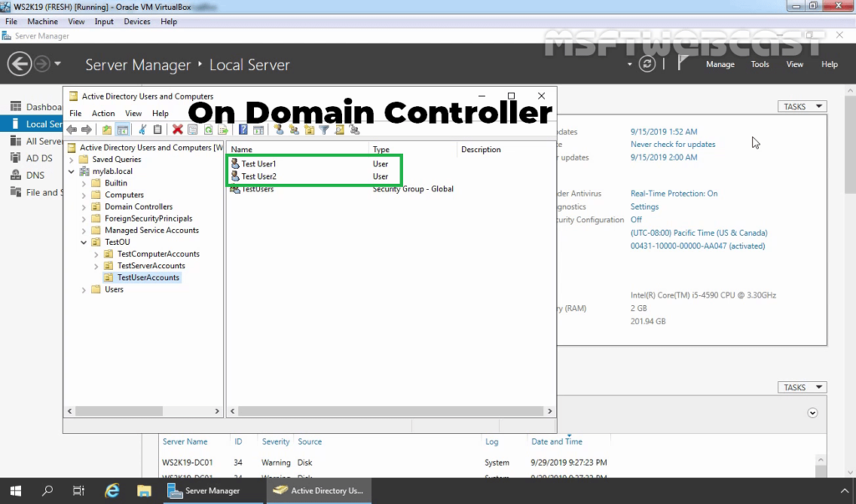The width and height of the screenshot is (856, 504).
Task: Open the Events TASKS dropdown
Action: (x=802, y=387)
